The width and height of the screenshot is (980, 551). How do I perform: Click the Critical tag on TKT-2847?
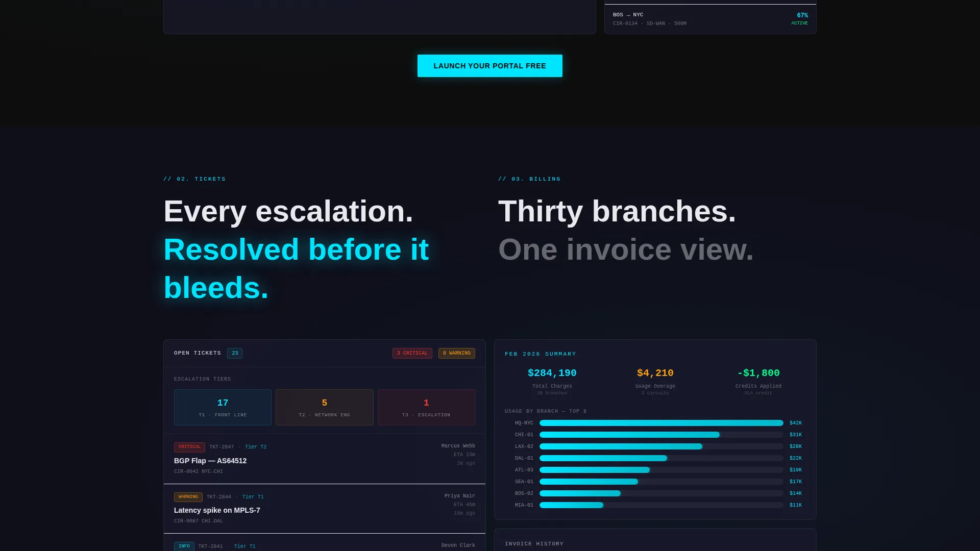[189, 447]
